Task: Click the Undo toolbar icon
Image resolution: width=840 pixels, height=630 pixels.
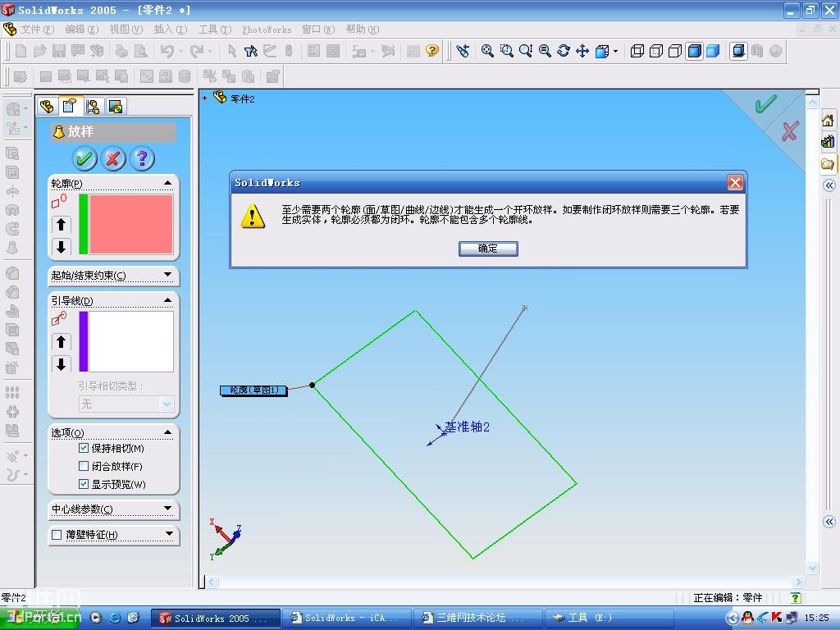Action: [x=167, y=51]
